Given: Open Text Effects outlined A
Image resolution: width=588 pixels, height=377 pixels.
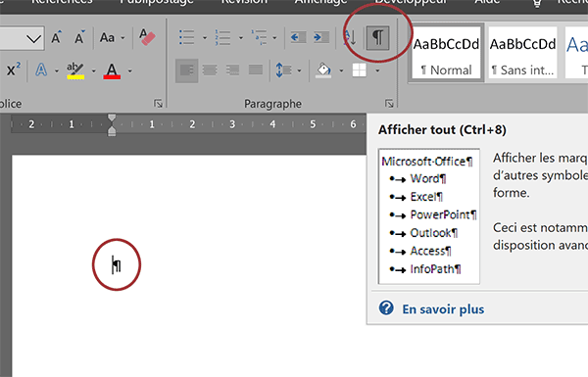Looking at the screenshot, I should tap(41, 71).
